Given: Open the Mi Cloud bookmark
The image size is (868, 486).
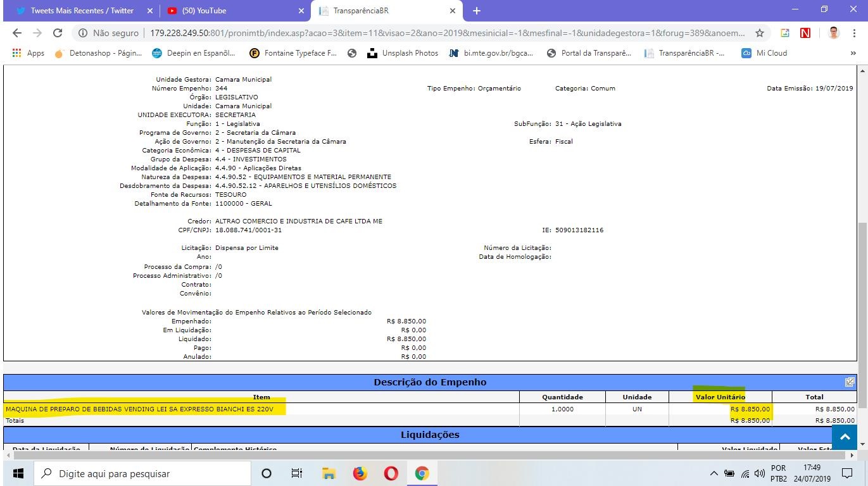Looking at the screenshot, I should tap(764, 53).
